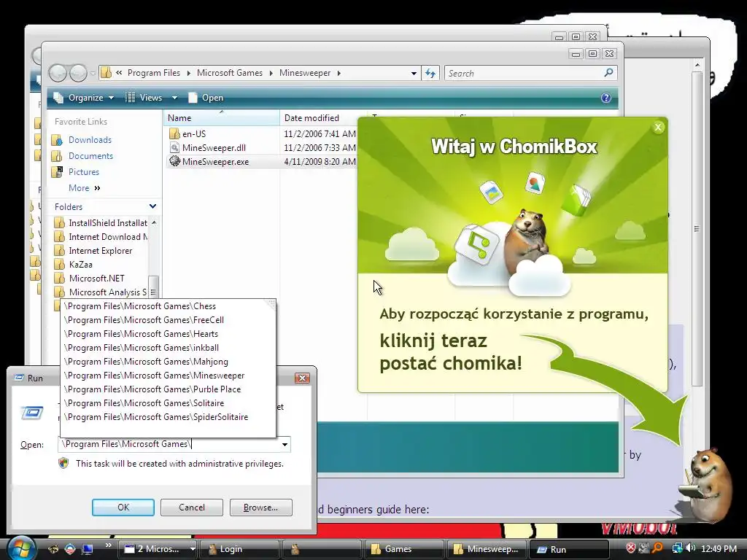747x560 pixels.
Task: Click the address bar refresh icon
Action: click(430, 74)
